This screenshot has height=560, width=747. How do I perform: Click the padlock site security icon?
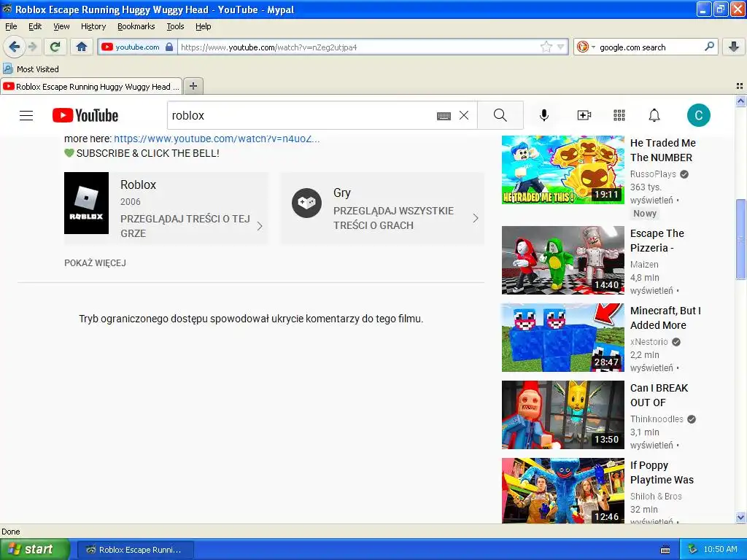pyautogui.click(x=169, y=47)
